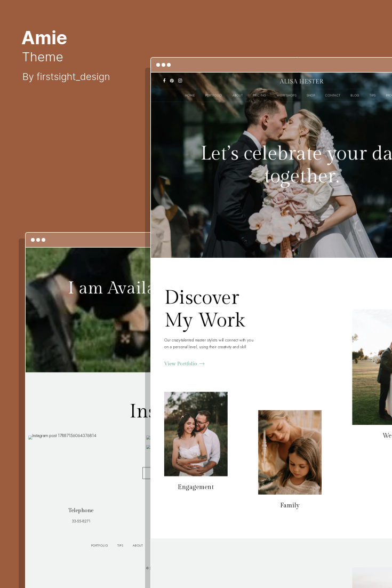The height and width of the screenshot is (588, 392).
Task: Open the wedding couple photo on the right
Action: (372, 367)
